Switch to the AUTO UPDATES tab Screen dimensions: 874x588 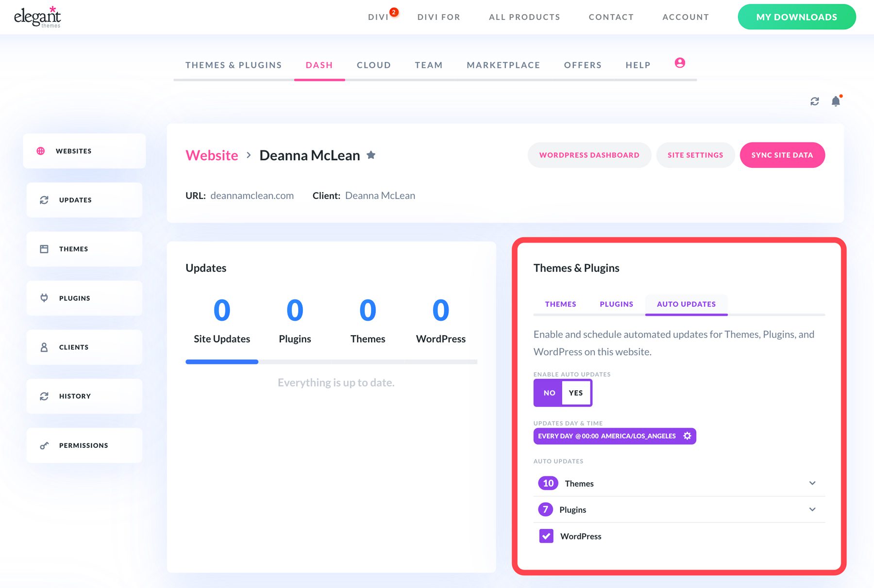click(x=686, y=304)
